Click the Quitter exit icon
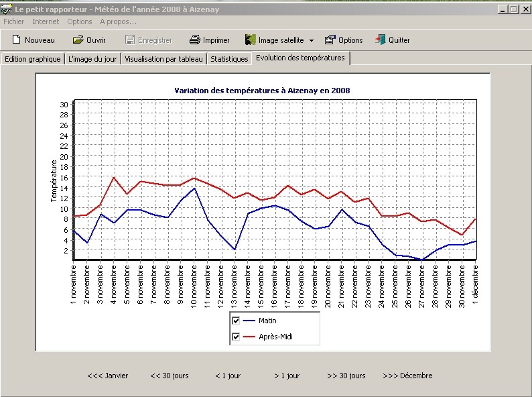 (x=381, y=40)
